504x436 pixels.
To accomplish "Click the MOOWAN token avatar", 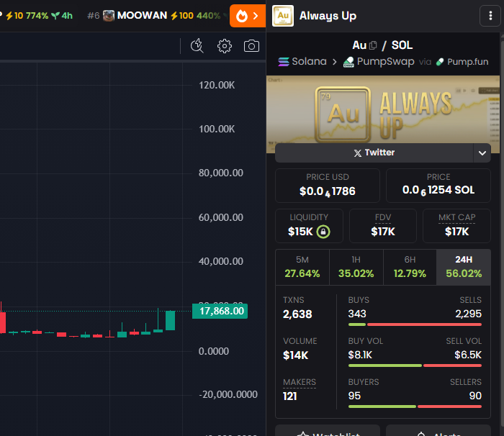I will click(x=109, y=15).
